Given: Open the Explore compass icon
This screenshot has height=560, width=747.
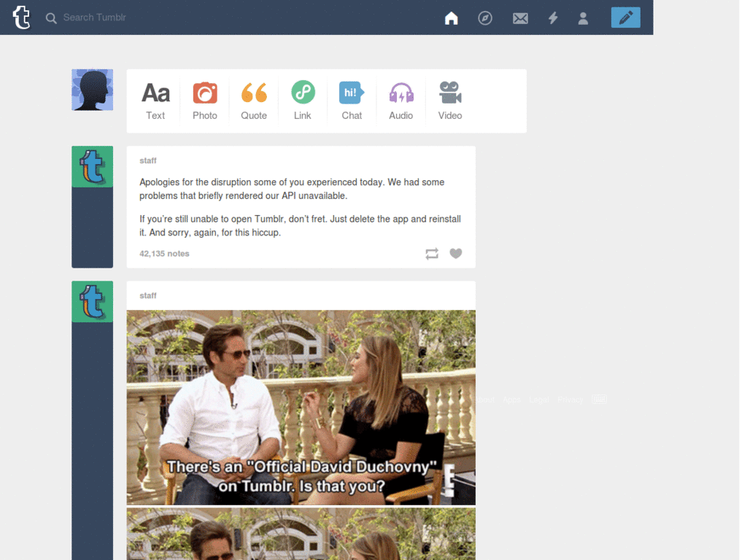Looking at the screenshot, I should 485,18.
